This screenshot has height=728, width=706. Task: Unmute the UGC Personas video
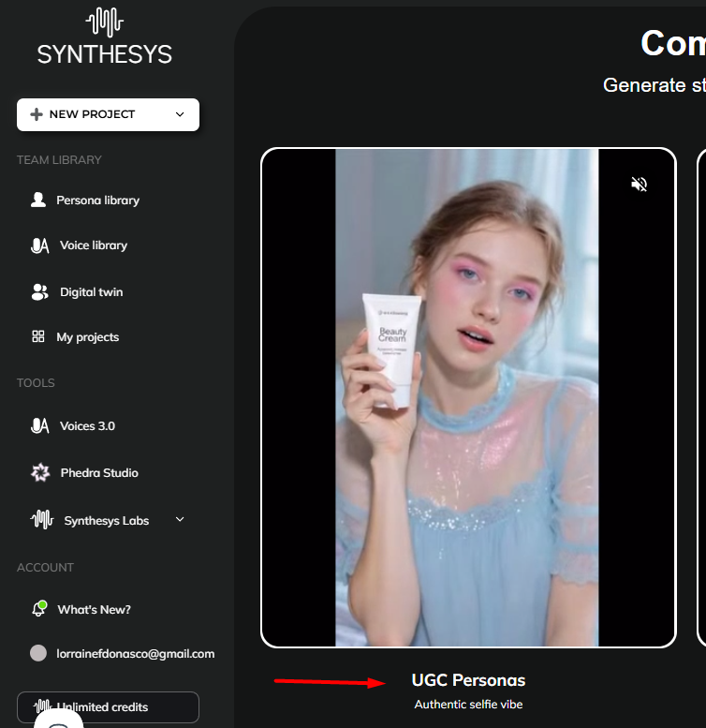pos(640,185)
